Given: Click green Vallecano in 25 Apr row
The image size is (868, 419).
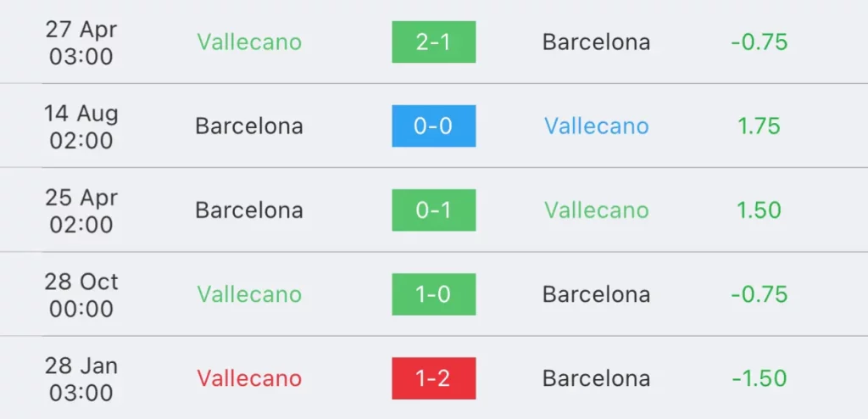Looking at the screenshot, I should (596, 210).
